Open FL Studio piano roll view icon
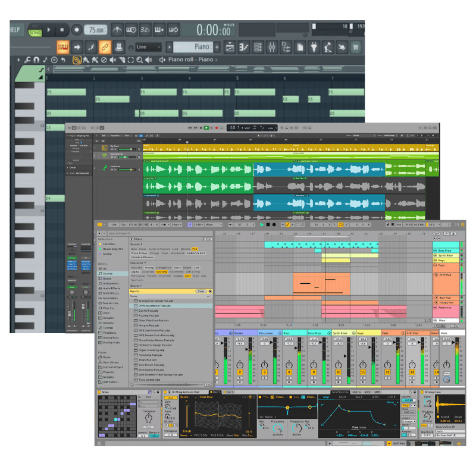Viewport: 476px width, 476px height. 244,47
